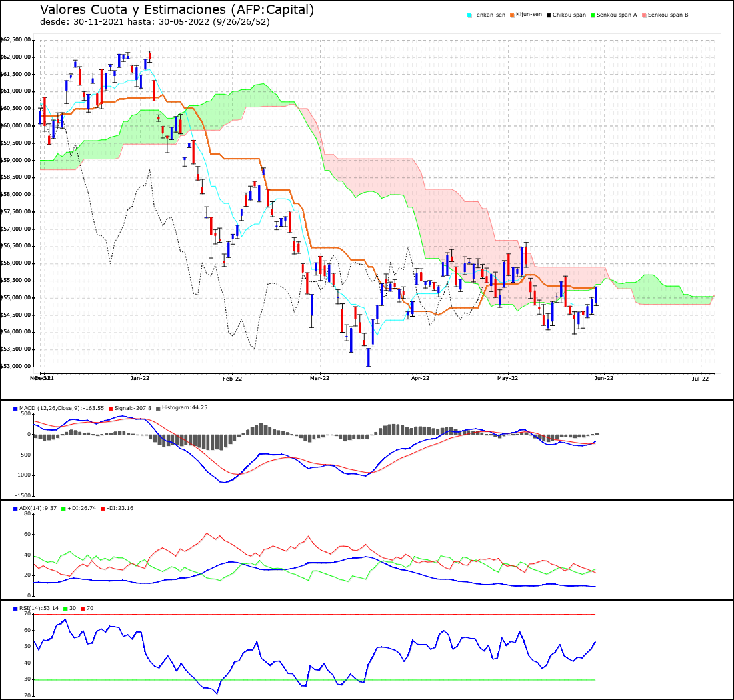This screenshot has height=700, width=734.
Task: Click the Senkou span B pink swatch
Action: 644,15
